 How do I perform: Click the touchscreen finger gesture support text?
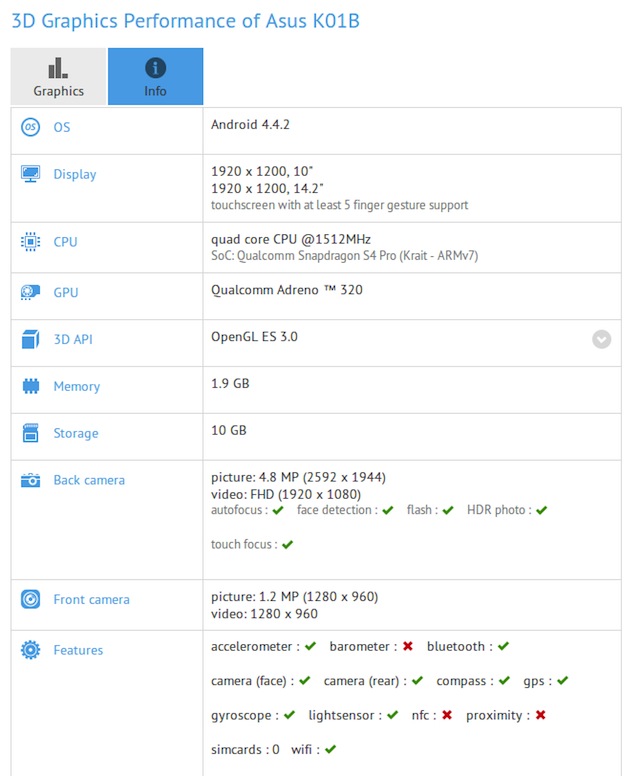pos(340,205)
